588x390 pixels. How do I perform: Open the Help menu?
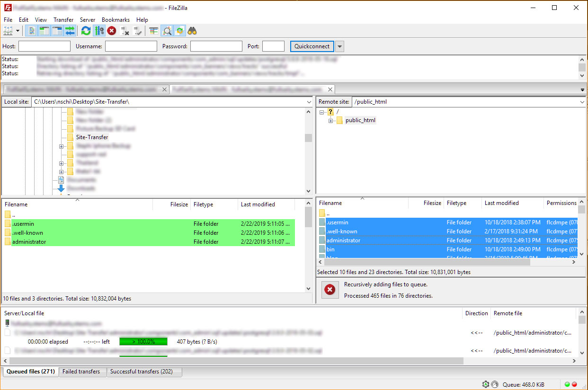tap(142, 20)
